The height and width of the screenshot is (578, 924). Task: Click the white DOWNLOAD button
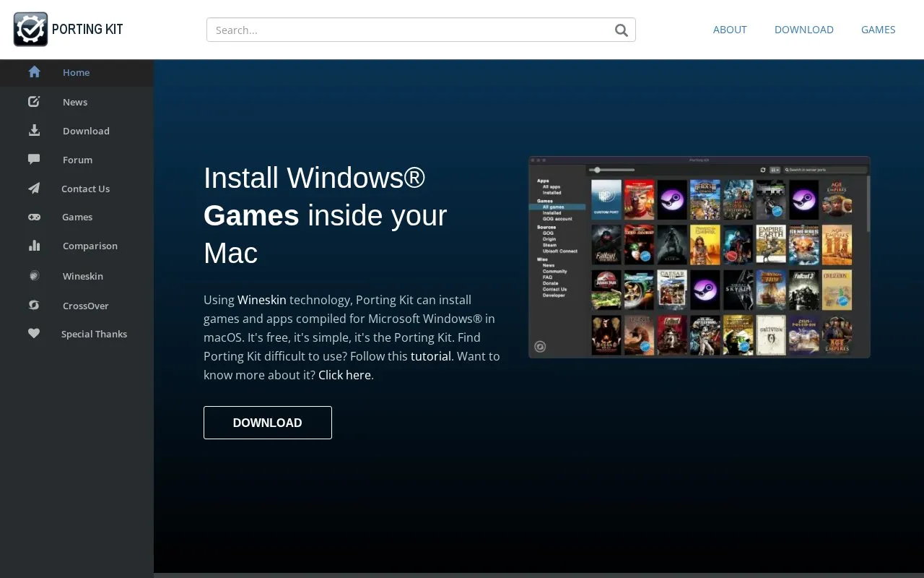(x=268, y=423)
